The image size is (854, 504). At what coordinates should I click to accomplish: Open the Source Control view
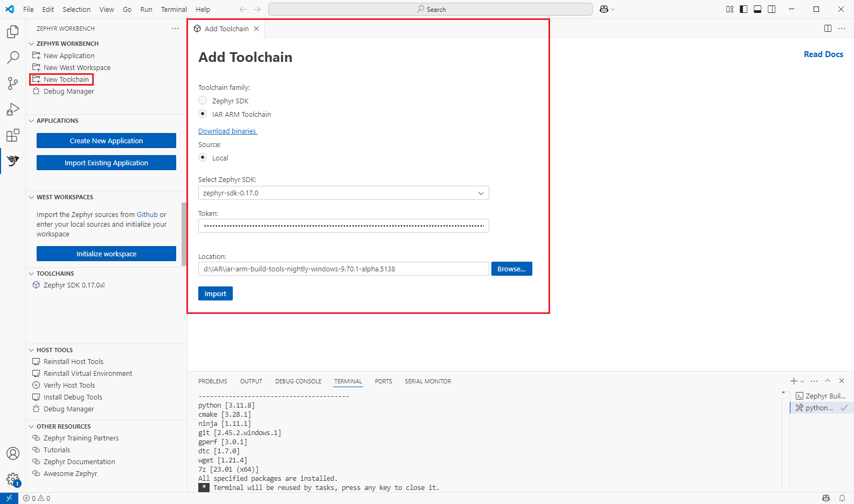(13, 83)
